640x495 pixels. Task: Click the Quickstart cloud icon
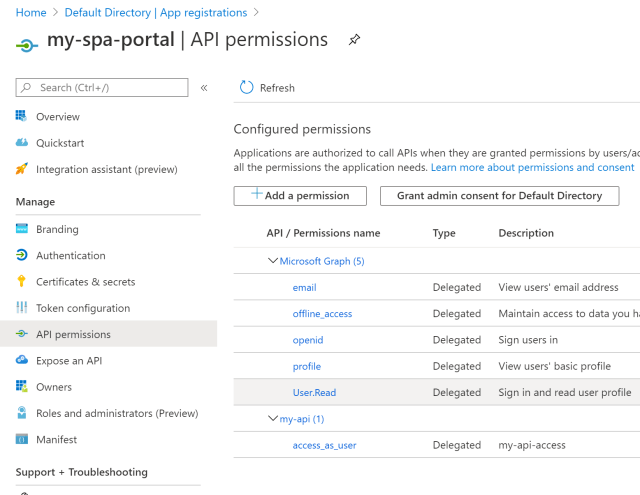[22, 143]
